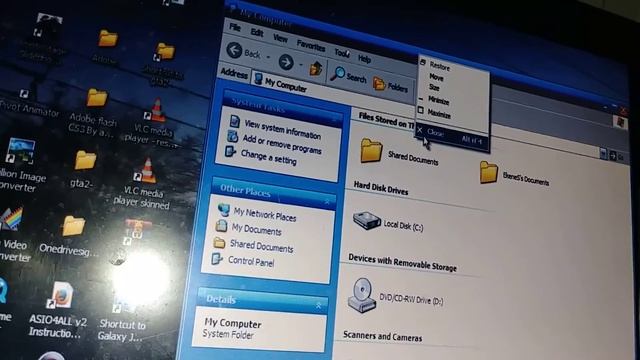Click the Up folder toolbar icon
This screenshot has height=360, width=640.
coord(316,68)
